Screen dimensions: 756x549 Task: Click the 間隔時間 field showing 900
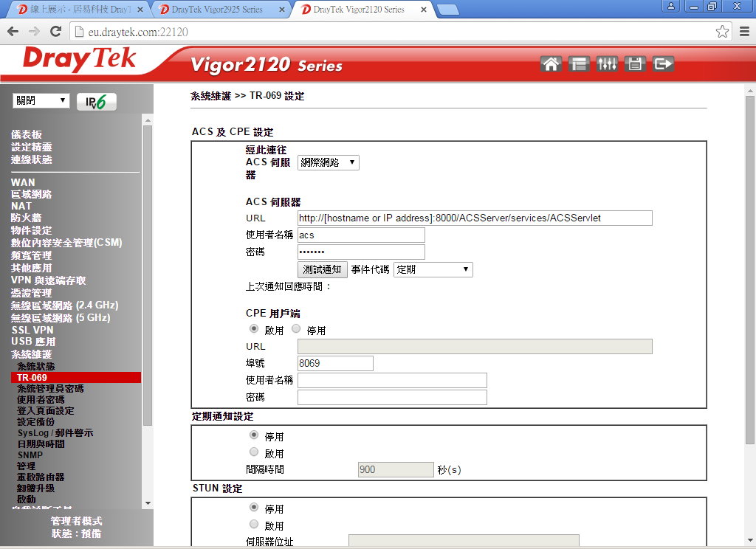[396, 469]
